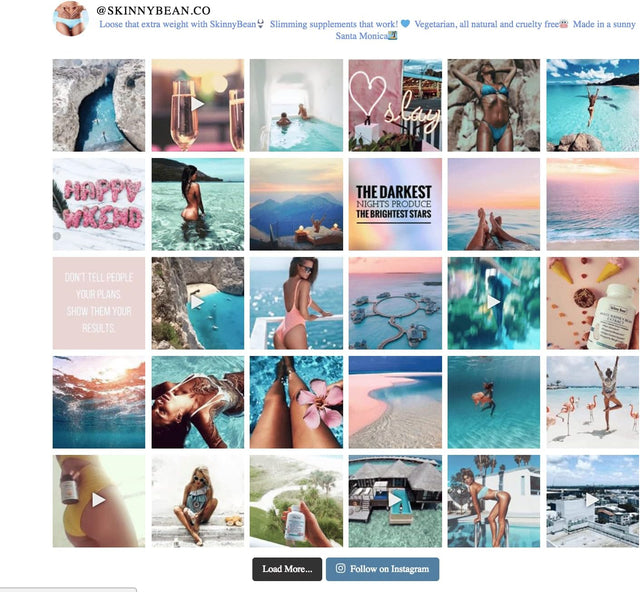Open the neon slay heart sign post
Screen dimensions: 640x592
(395, 105)
